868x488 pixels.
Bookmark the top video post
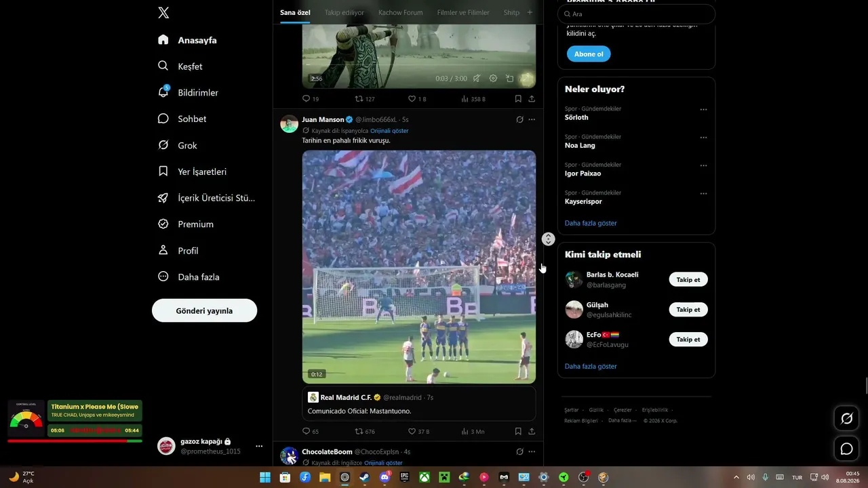click(518, 99)
